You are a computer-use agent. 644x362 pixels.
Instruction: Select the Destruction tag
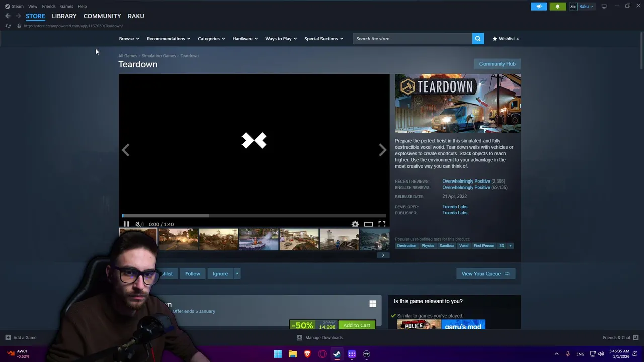[x=407, y=246]
